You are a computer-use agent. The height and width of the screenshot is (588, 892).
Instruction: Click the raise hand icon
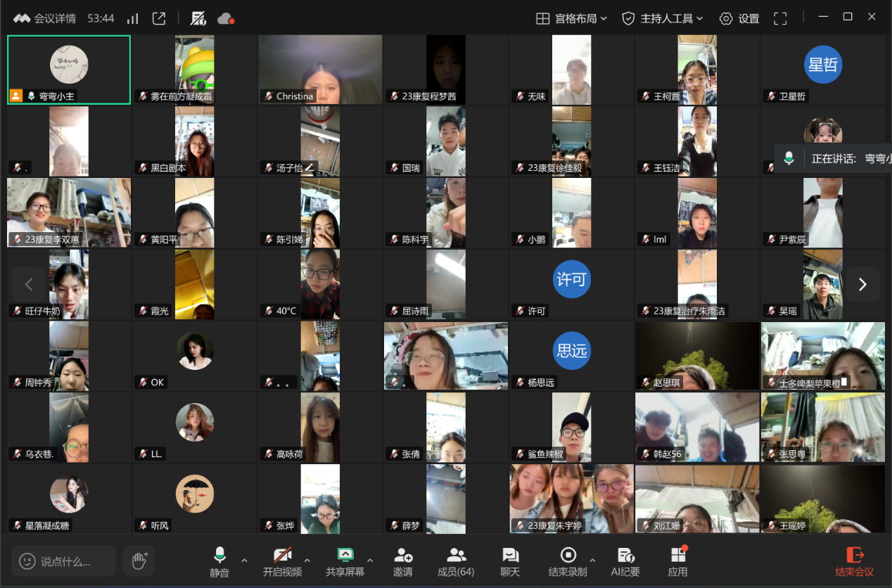coord(139,561)
